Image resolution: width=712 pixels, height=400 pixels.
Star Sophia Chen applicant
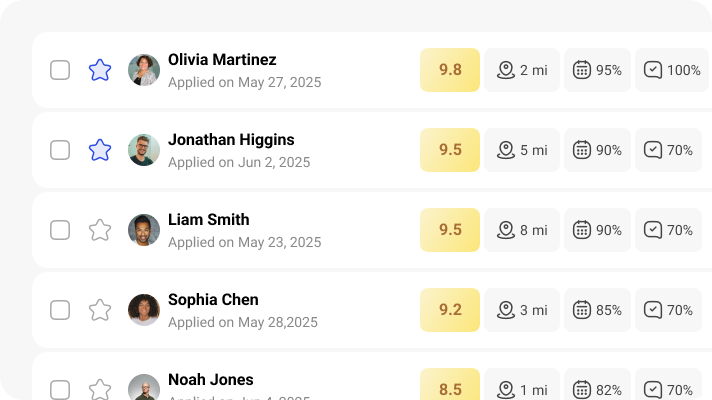100,310
